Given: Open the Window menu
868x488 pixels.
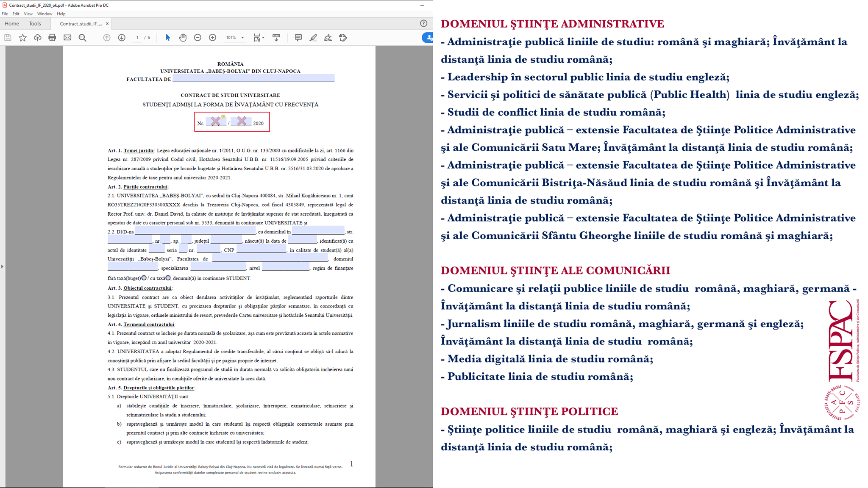Looking at the screenshot, I should pos(45,14).
